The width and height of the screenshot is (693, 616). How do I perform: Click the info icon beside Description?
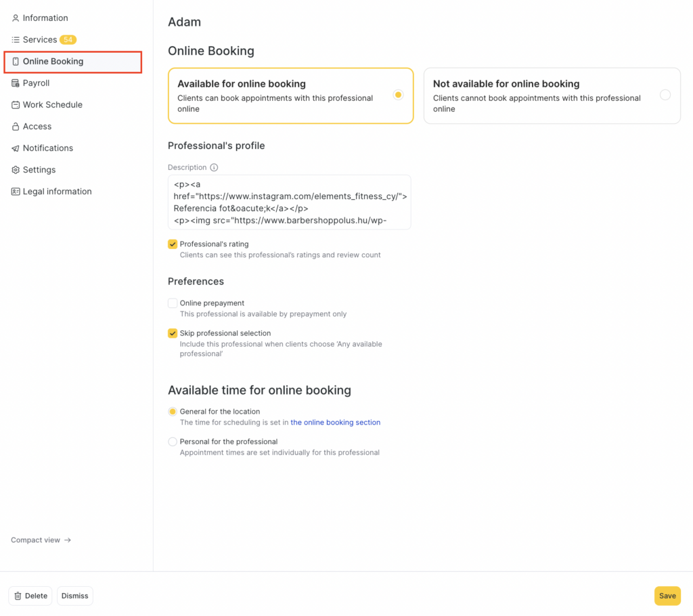(x=214, y=167)
